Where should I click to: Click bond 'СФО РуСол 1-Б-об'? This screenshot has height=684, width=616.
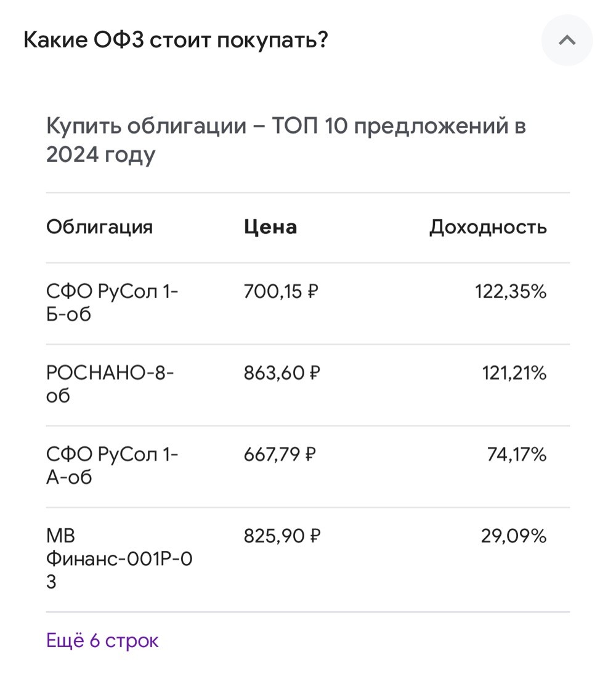pyautogui.click(x=112, y=302)
